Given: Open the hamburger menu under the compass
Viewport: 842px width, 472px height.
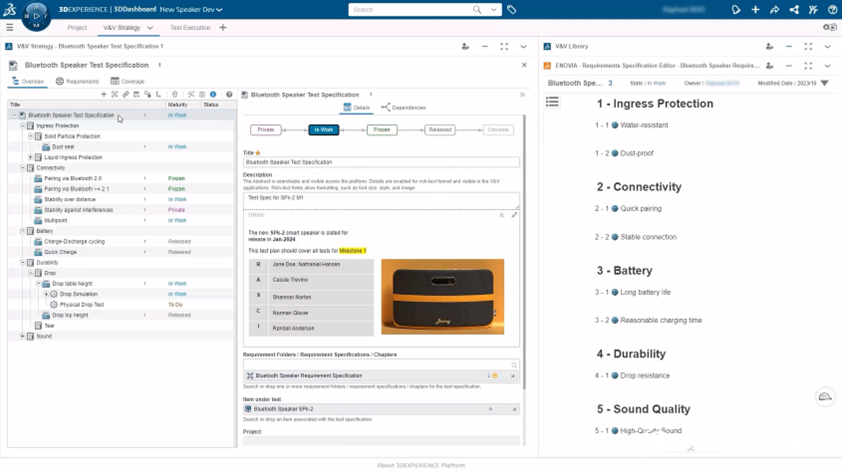Looking at the screenshot, I should pyautogui.click(x=10, y=27).
